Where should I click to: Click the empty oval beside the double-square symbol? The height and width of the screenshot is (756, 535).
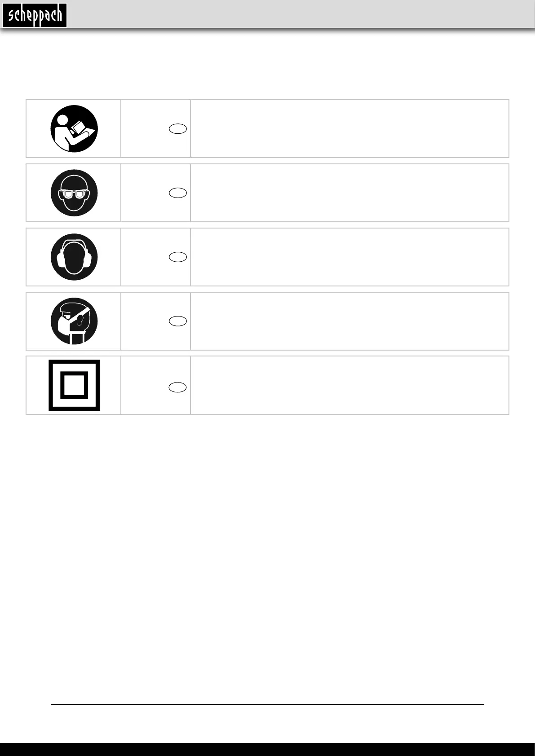(x=178, y=387)
